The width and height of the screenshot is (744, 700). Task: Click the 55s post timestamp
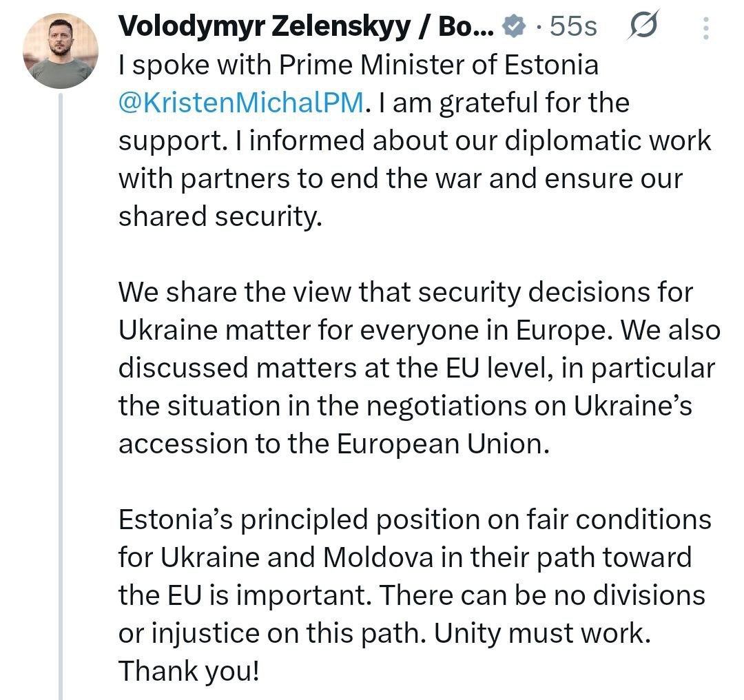573,27
